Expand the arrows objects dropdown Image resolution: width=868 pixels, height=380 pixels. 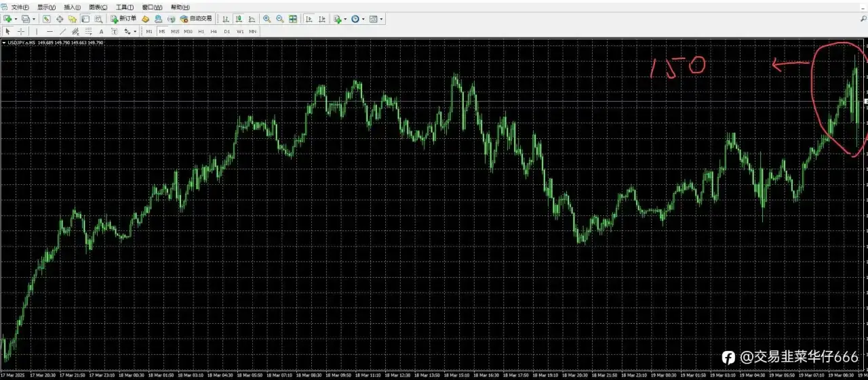[135, 31]
